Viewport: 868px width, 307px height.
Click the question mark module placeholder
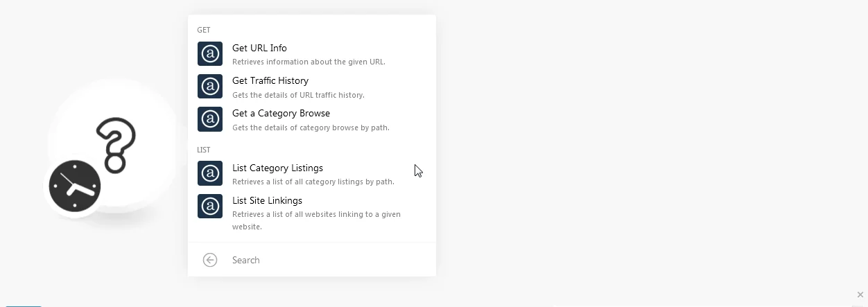tap(115, 146)
